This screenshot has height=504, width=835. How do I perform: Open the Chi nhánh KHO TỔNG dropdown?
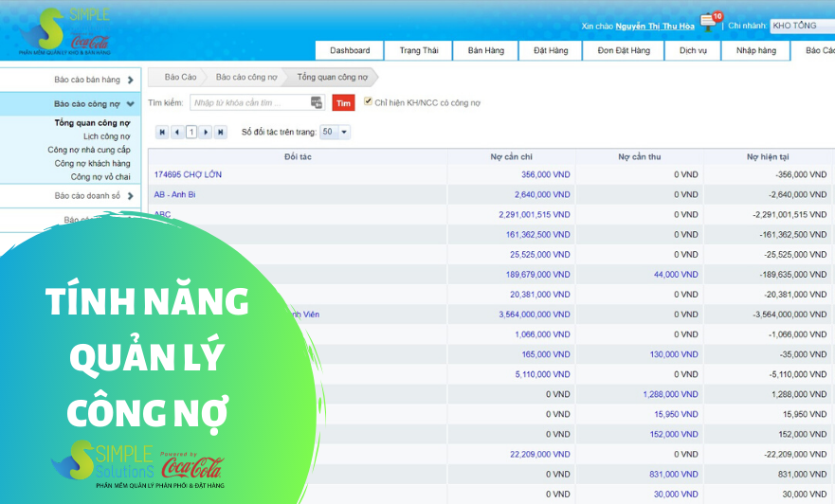[803, 26]
